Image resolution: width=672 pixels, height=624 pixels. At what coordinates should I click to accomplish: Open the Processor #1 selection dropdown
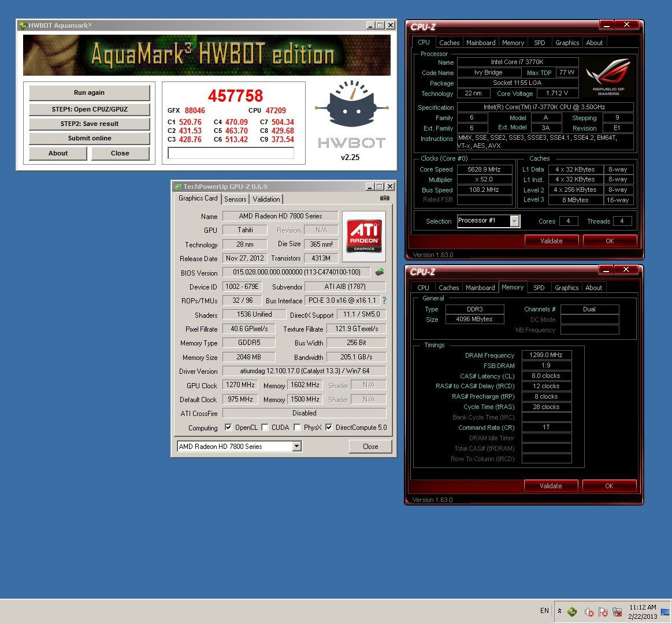[515, 221]
